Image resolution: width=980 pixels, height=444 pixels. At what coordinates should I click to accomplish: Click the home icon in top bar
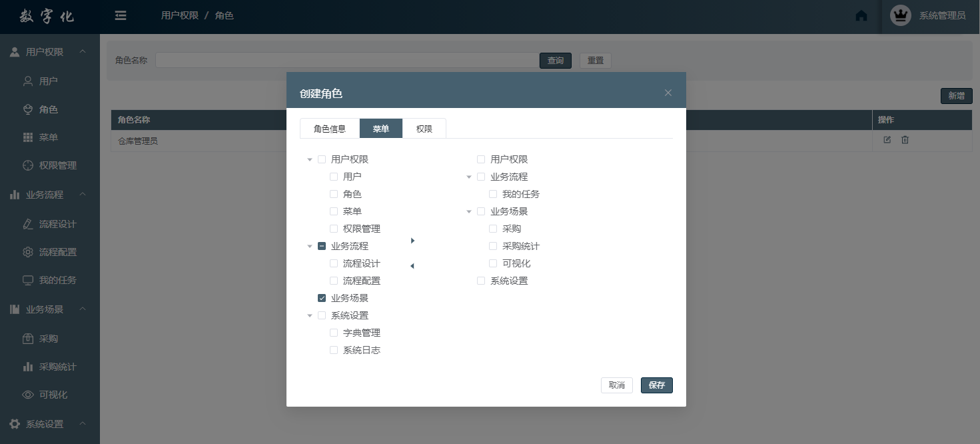pos(861,15)
